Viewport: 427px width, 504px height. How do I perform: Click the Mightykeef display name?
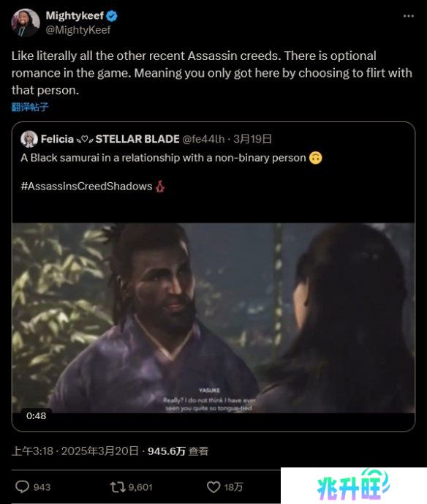click(75, 15)
